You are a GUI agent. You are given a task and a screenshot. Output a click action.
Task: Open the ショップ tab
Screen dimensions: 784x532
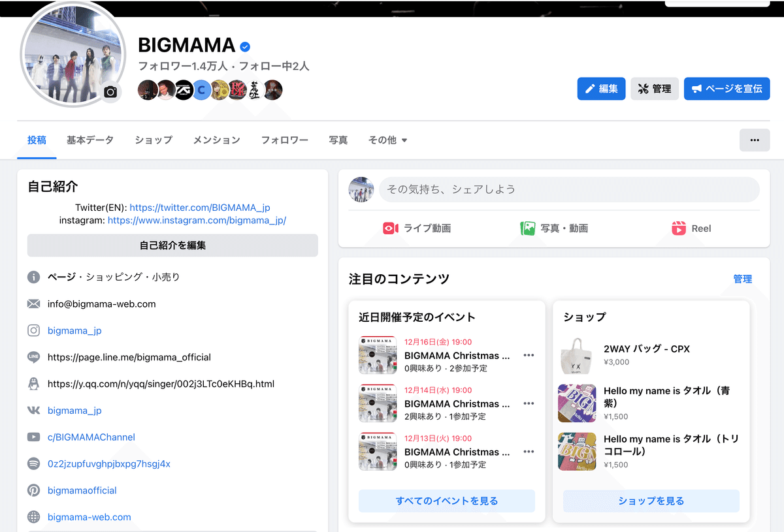click(x=154, y=140)
